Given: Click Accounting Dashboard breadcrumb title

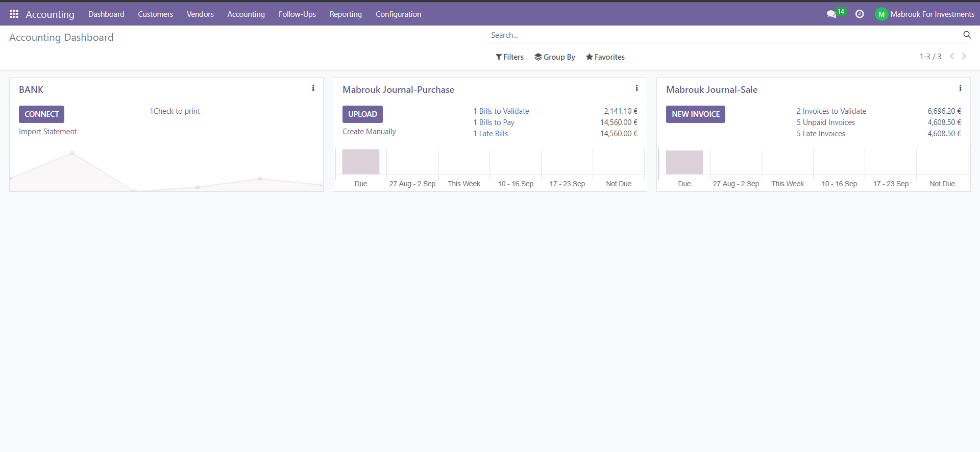Looking at the screenshot, I should pyautogui.click(x=61, y=37).
